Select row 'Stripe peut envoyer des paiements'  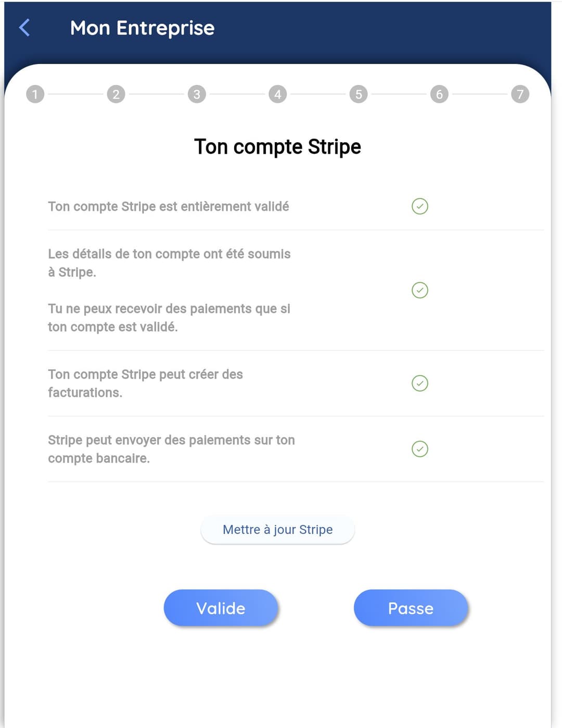(x=296, y=449)
